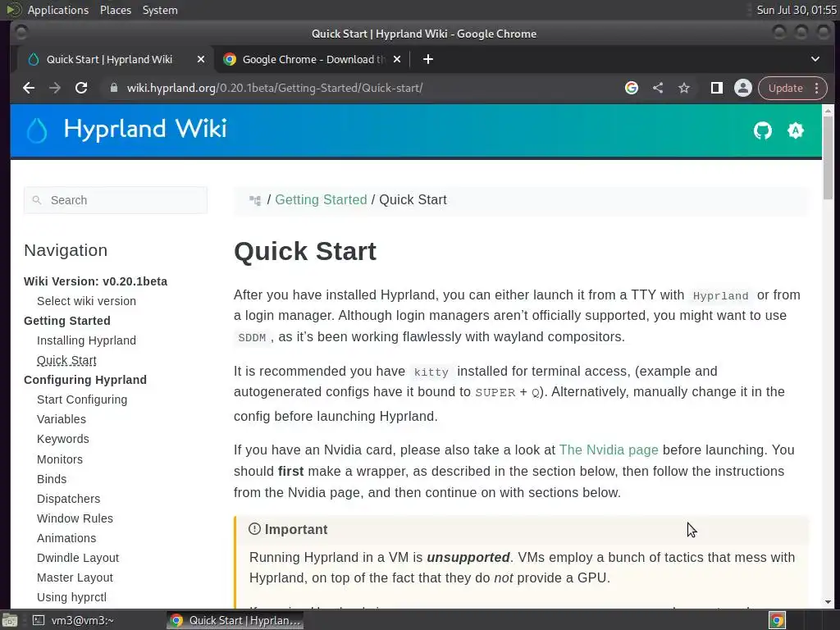The height and width of the screenshot is (630, 840).
Task: Click the scrollbar up arrow
Action: coord(828,111)
